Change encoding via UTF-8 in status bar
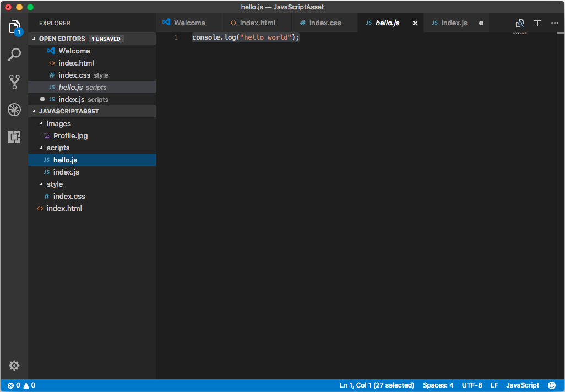The image size is (565, 392). pyautogui.click(x=472, y=385)
